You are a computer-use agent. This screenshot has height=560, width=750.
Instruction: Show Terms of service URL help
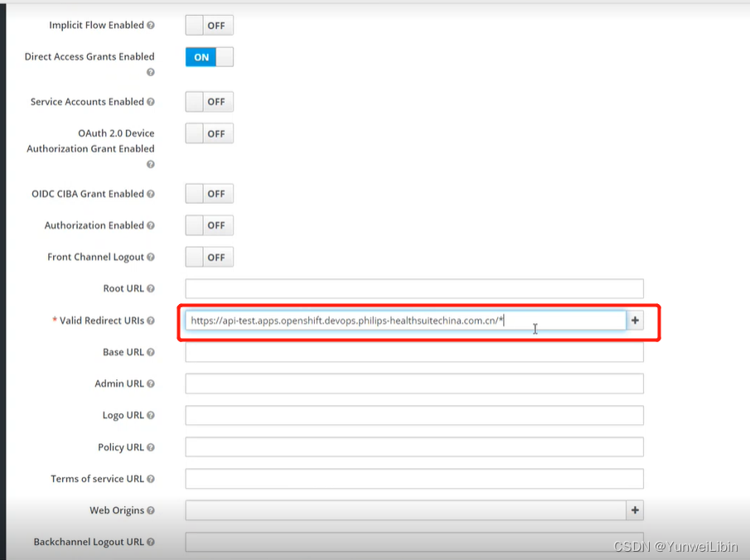pos(151,479)
